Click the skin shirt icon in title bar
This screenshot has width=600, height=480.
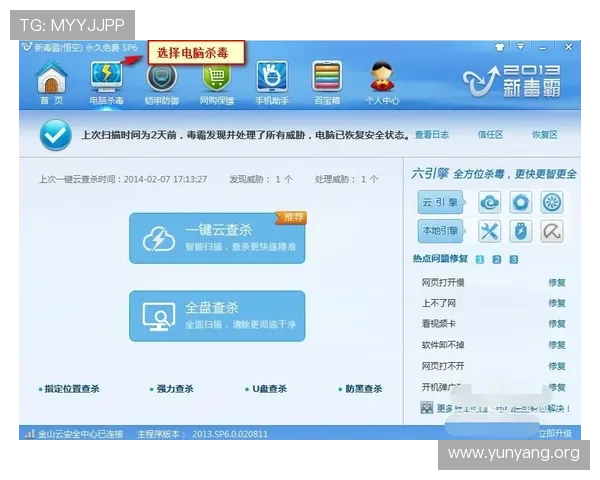pos(499,47)
